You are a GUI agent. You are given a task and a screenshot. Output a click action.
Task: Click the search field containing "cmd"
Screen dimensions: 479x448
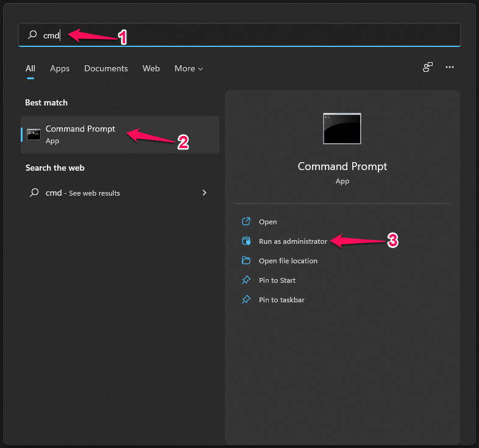coord(244,35)
